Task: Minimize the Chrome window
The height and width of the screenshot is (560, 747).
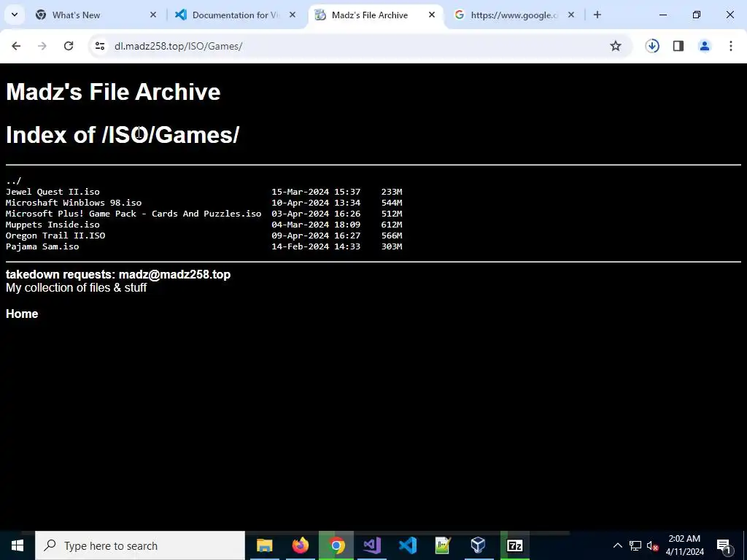Action: (662, 15)
